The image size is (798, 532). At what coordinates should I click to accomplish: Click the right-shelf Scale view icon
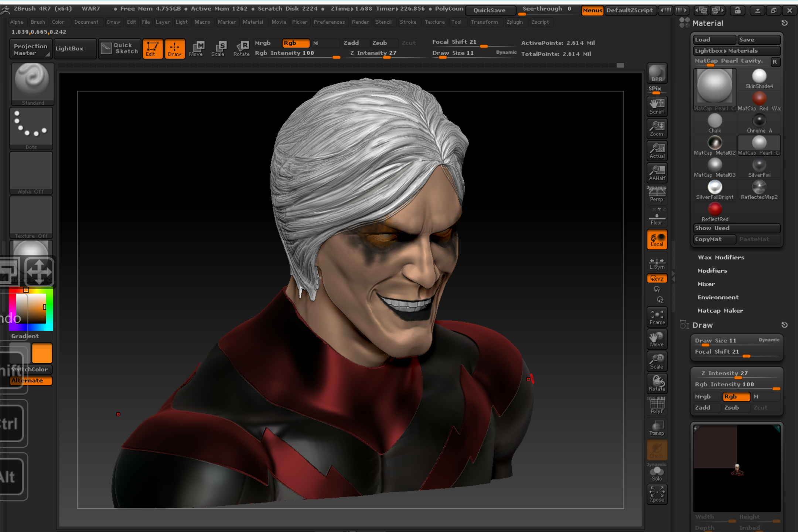tap(657, 361)
